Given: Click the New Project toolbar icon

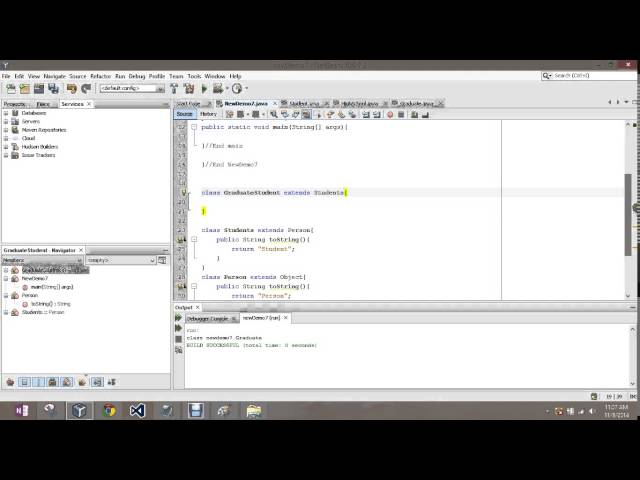Looking at the screenshot, I should pyautogui.click(x=25, y=89).
